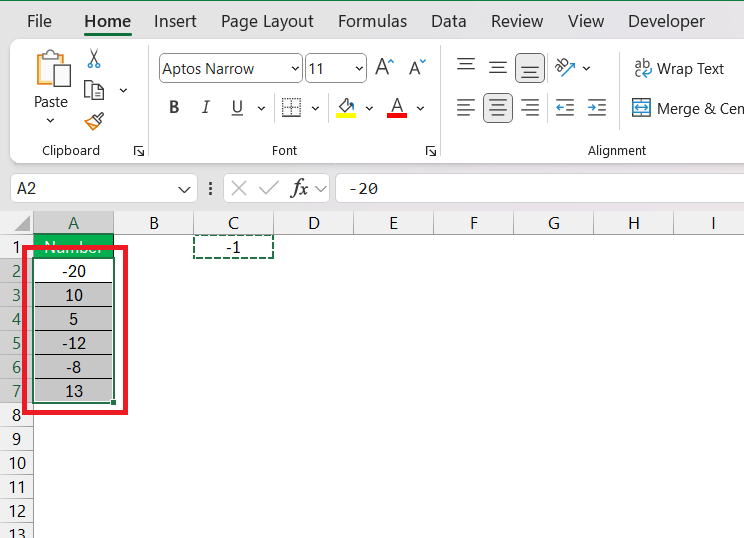Click the formula bar options dots
Screen dimensions: 744x538
tap(210, 188)
